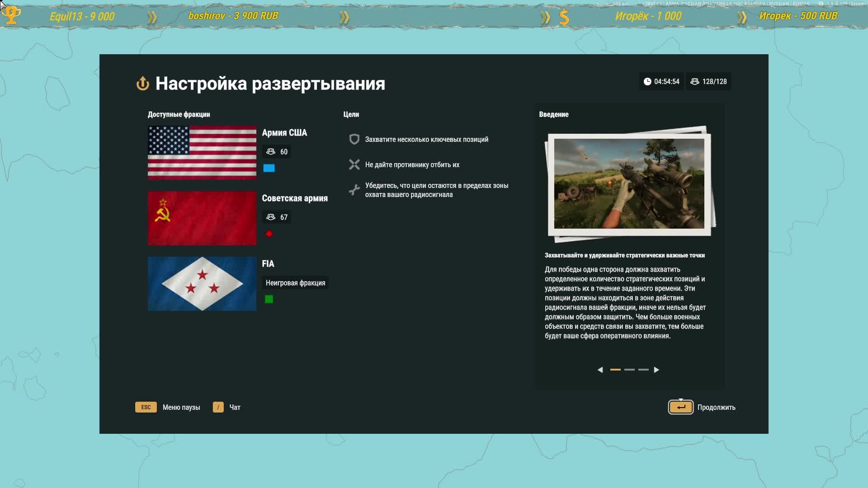Select the Soviet Army faction flag
Viewport: 868px width, 488px height.
point(202,218)
